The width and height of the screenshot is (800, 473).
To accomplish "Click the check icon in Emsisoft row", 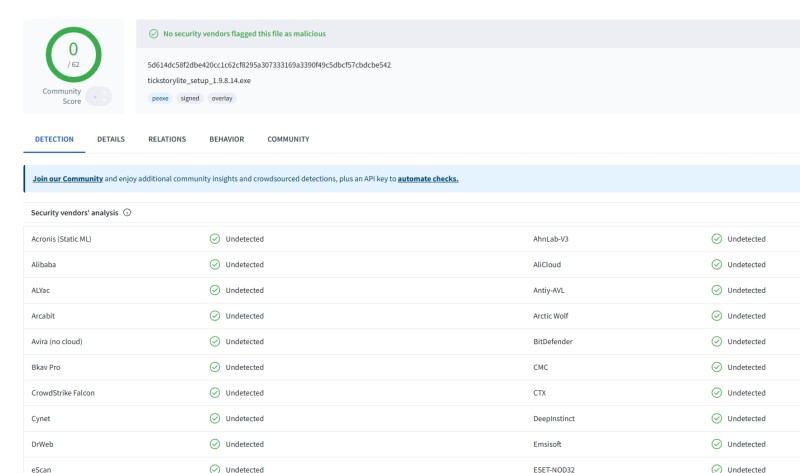I will pos(717,444).
